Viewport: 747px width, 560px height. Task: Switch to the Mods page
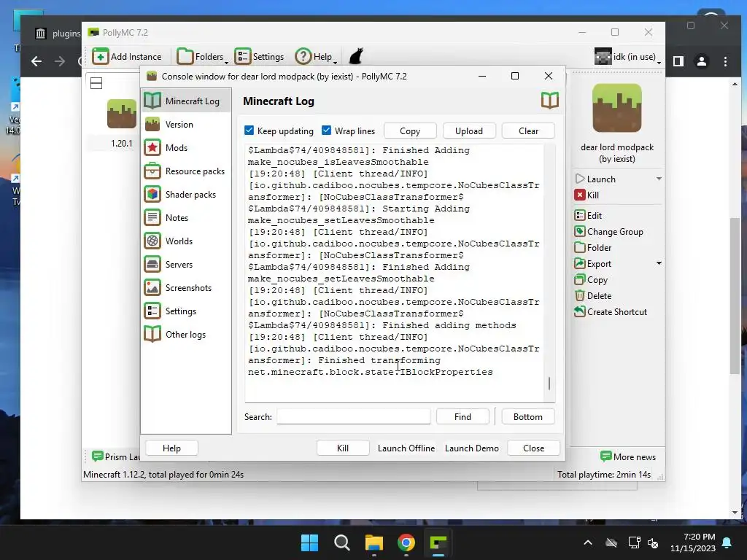186,147
